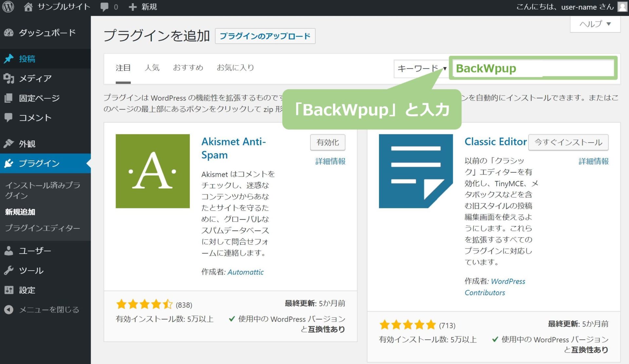Open 設定 via the settings icon

[9, 290]
